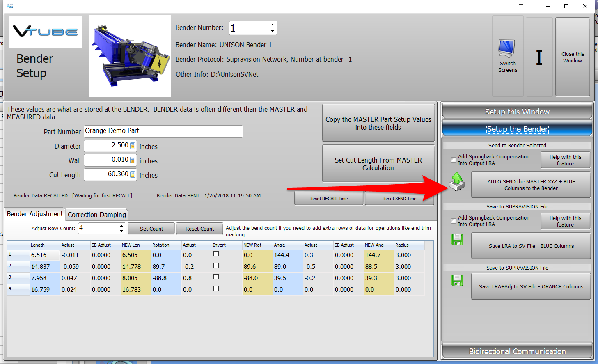Switch to the Correction Damping tab

97,215
